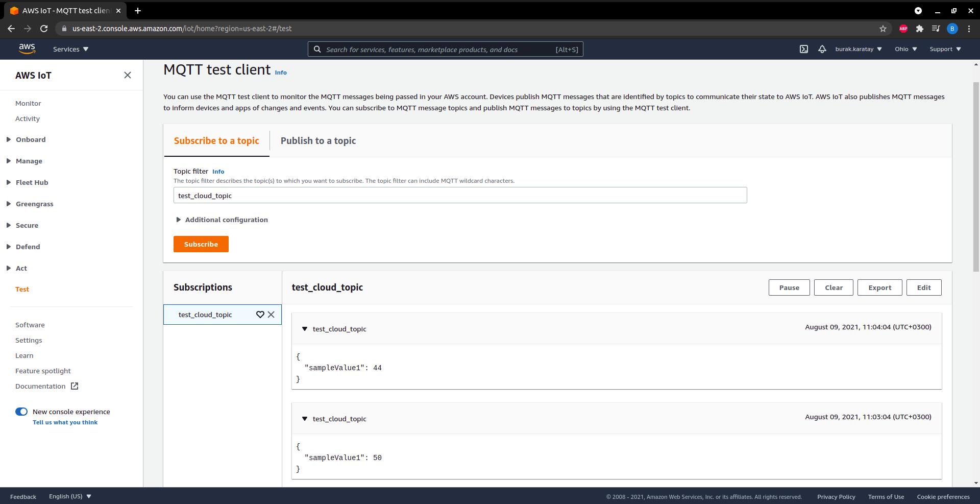This screenshot has height=504, width=980.
Task: Expand Additional configuration section
Action: pos(222,220)
